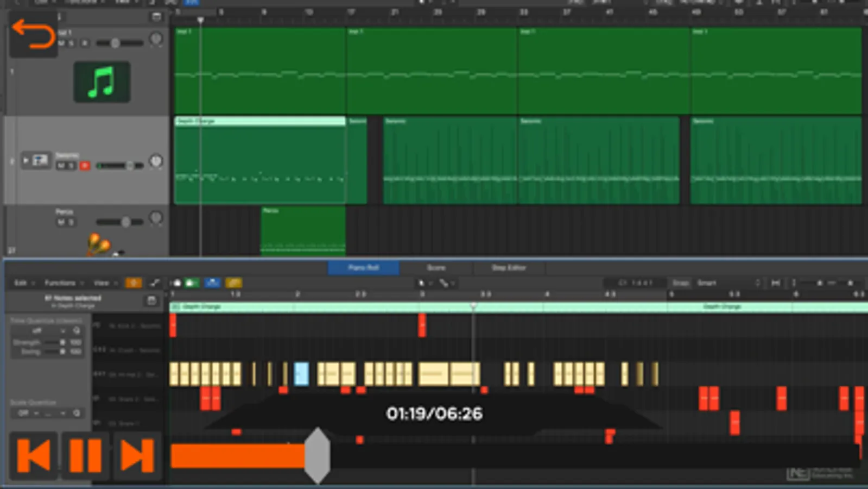This screenshot has height=489, width=868.
Task: Click the Depth Charge region header in piano roll
Action: click(519, 307)
